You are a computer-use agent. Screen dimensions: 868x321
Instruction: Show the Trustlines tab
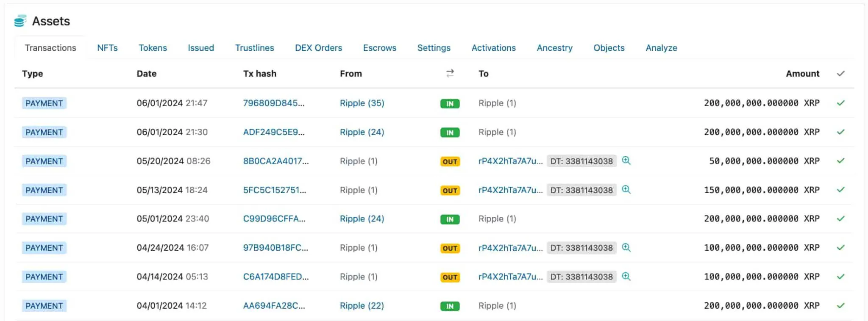point(254,48)
